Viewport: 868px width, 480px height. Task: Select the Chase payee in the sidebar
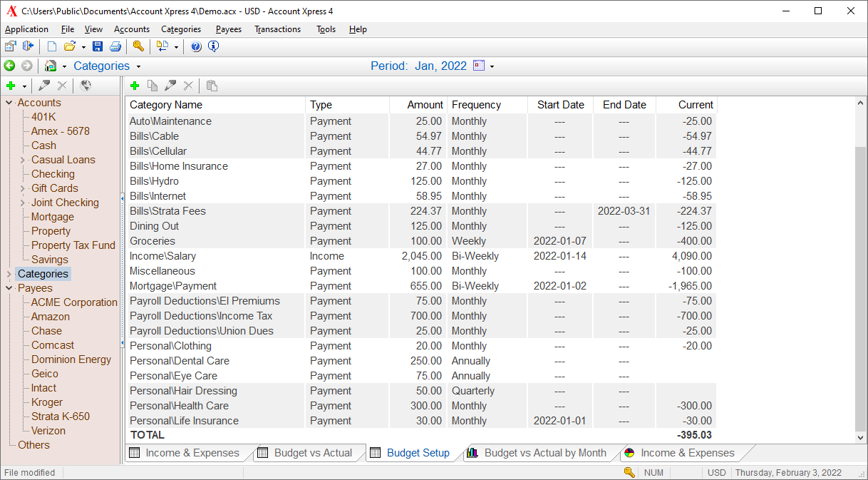point(46,331)
